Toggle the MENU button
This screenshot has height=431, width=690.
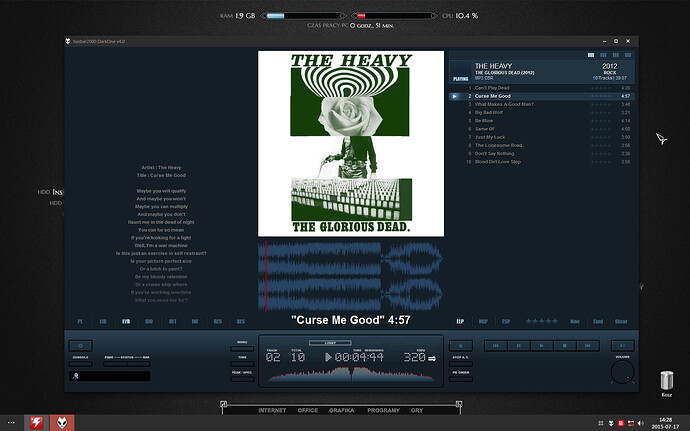pyautogui.click(x=242, y=349)
